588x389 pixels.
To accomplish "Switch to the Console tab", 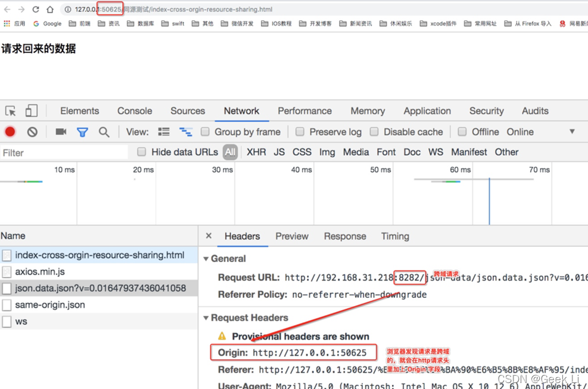I will click(135, 111).
